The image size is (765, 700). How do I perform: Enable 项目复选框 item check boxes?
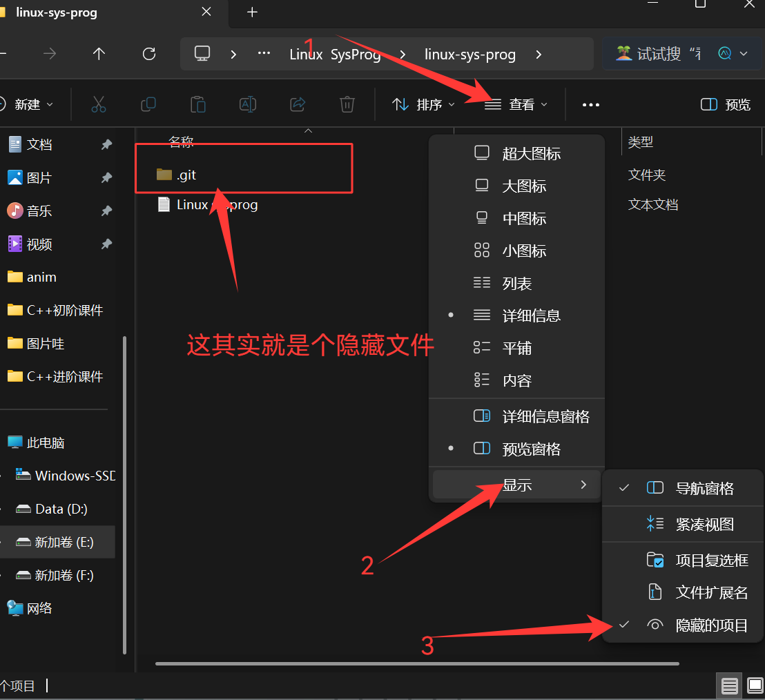click(x=683, y=560)
